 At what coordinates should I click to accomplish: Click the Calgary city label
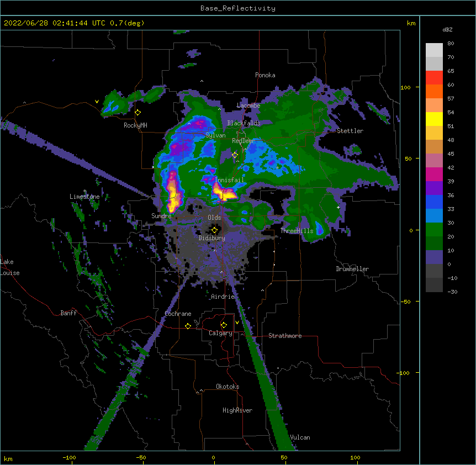point(220,333)
